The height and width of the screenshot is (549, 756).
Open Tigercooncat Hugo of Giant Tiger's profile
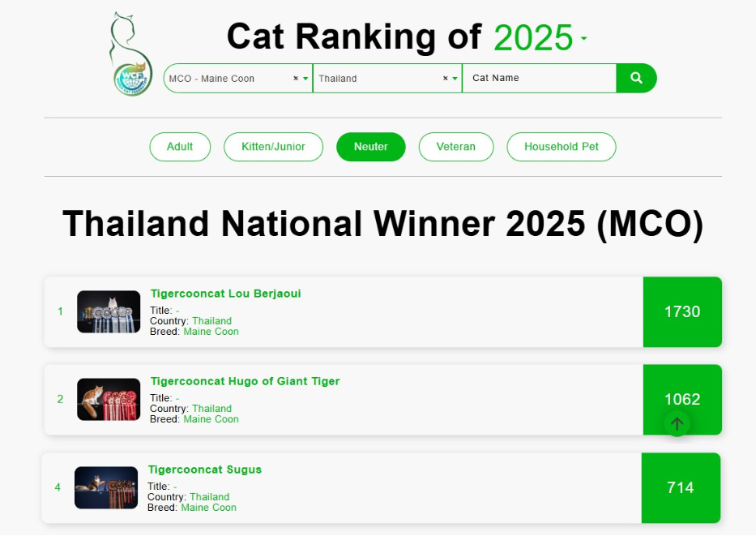tap(242, 381)
